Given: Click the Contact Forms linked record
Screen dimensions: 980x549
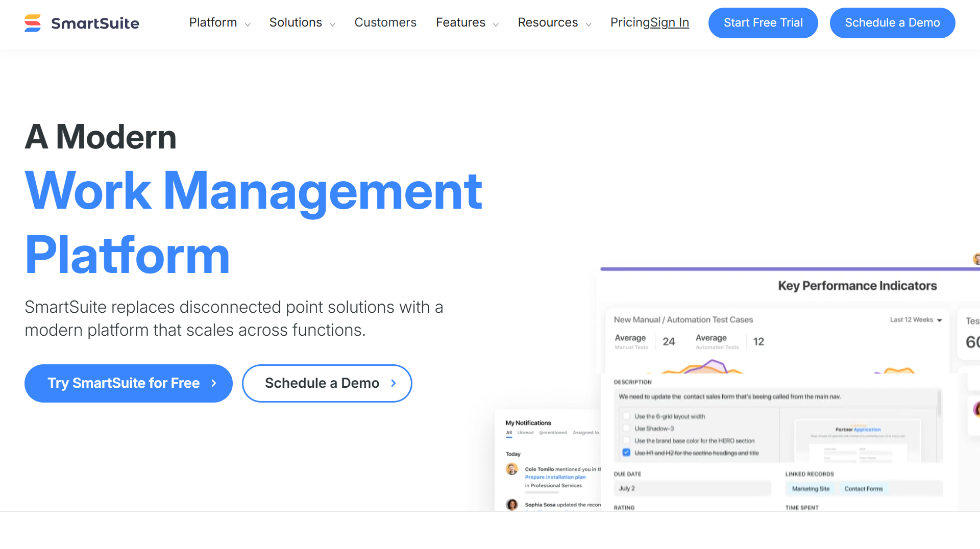Looking at the screenshot, I should (x=864, y=488).
